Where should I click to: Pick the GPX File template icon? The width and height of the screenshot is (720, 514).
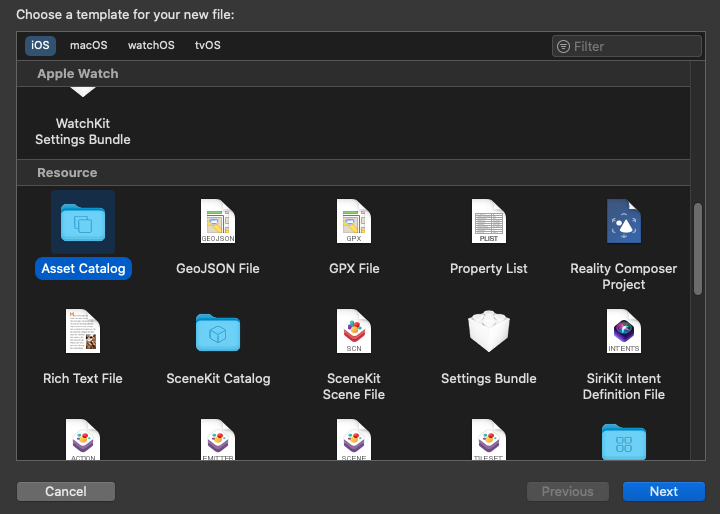pyautogui.click(x=354, y=221)
